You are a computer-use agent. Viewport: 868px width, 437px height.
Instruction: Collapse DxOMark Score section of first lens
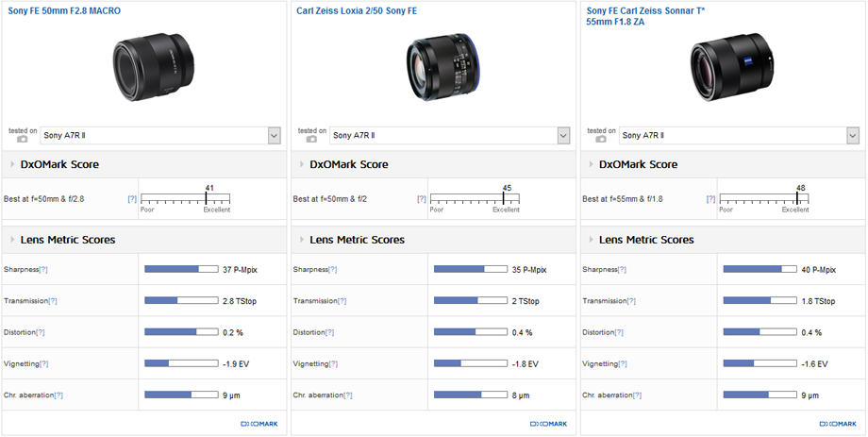coord(11,164)
